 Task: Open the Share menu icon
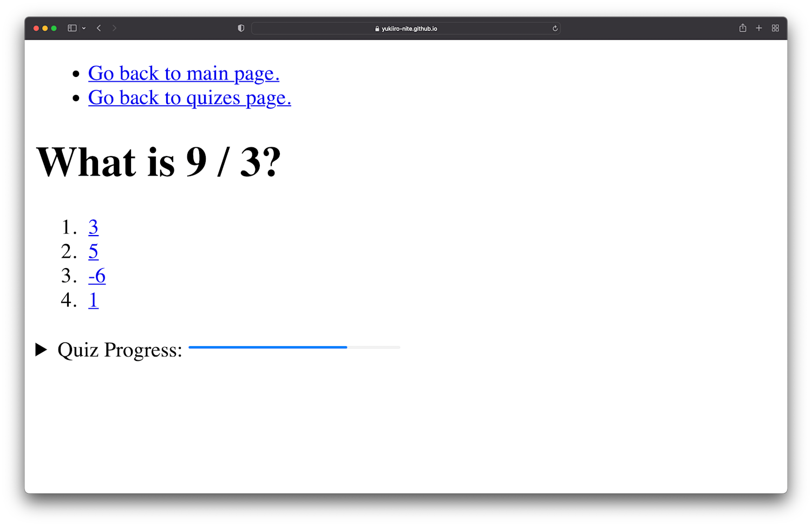pos(743,28)
